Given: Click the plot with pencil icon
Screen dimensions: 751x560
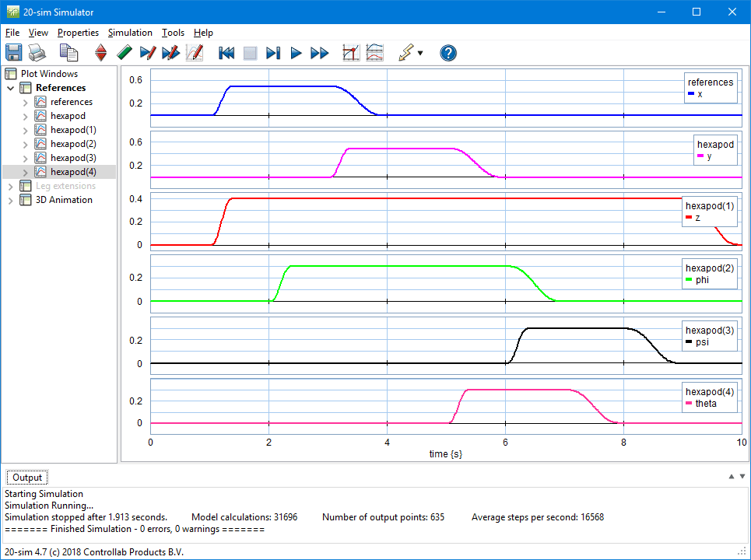Looking at the screenshot, I should tap(195, 53).
